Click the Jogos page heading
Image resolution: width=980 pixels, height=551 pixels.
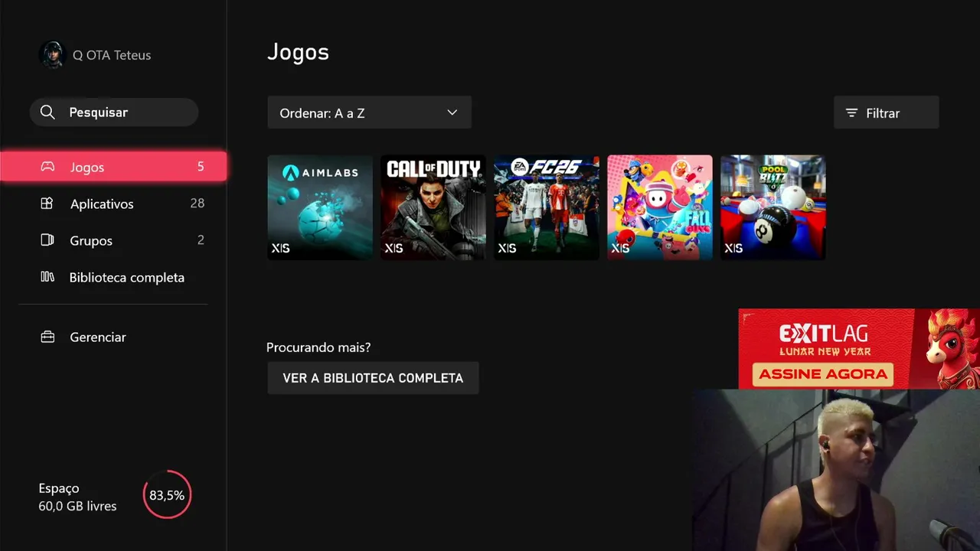point(298,53)
